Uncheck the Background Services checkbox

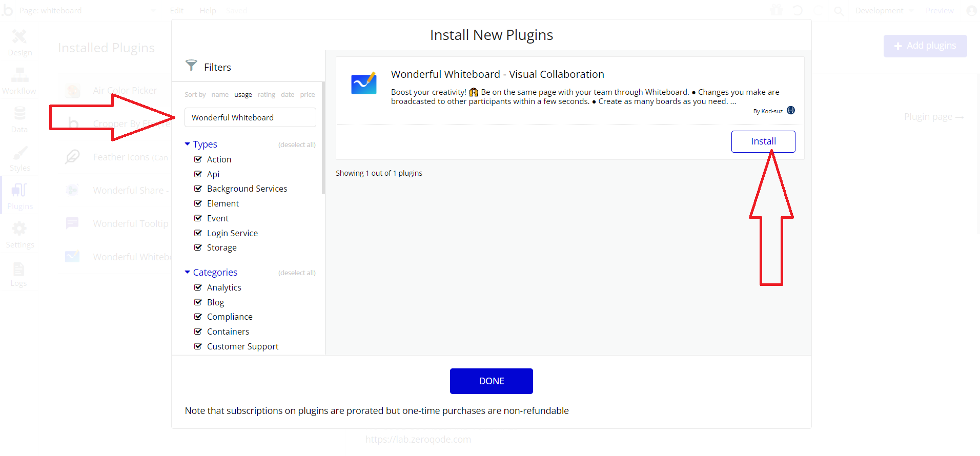click(198, 189)
